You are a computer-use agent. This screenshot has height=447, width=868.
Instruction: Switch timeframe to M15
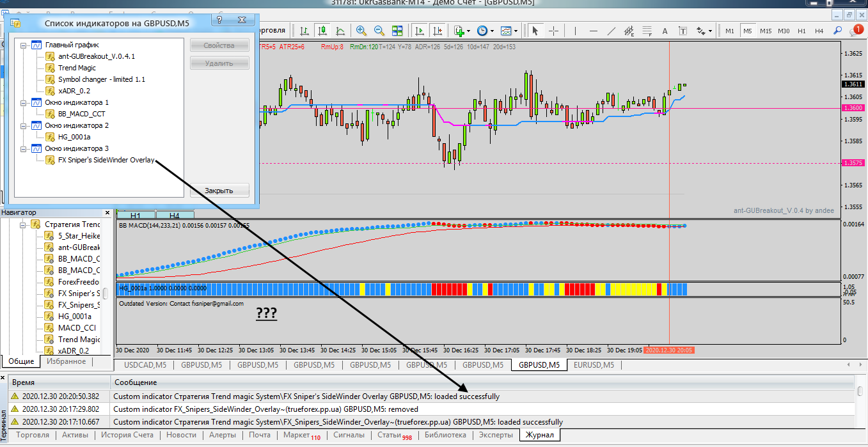pos(765,31)
